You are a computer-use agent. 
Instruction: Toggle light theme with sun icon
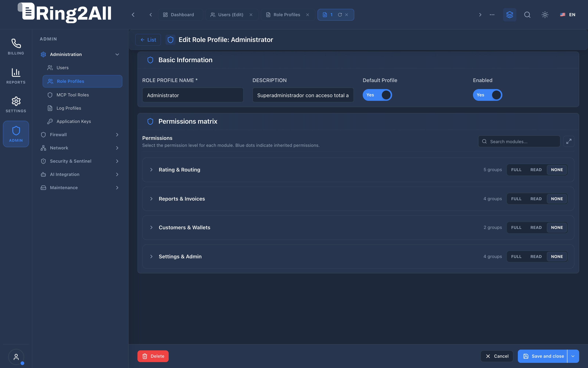click(545, 15)
